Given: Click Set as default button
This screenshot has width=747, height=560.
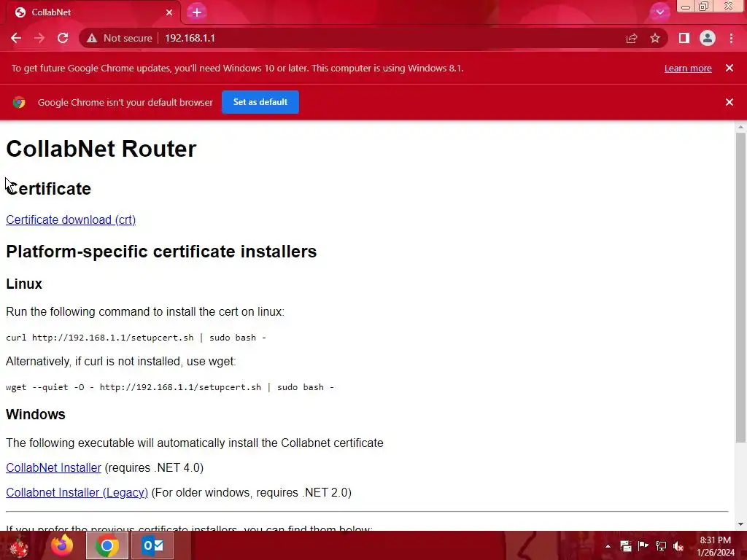Looking at the screenshot, I should tap(260, 102).
